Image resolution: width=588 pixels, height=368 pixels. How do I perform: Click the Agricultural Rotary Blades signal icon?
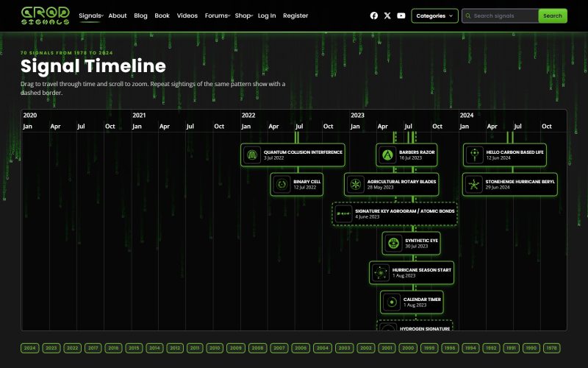tap(356, 185)
